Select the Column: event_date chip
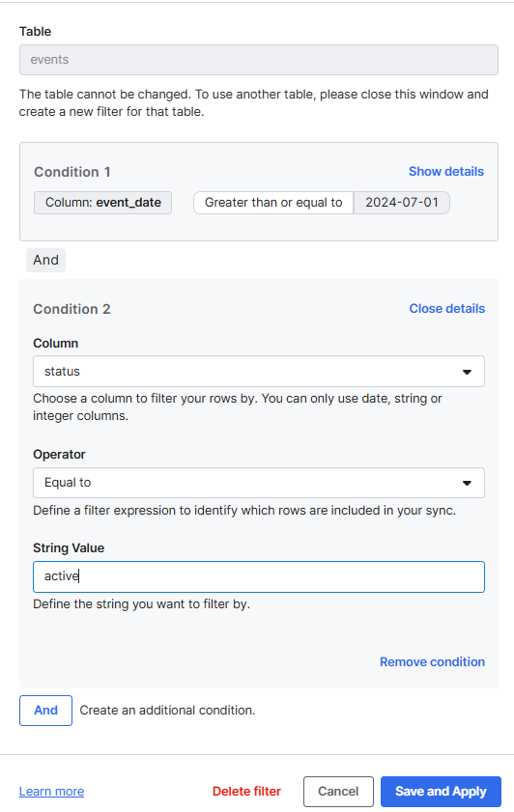514x812 pixels. [x=103, y=203]
